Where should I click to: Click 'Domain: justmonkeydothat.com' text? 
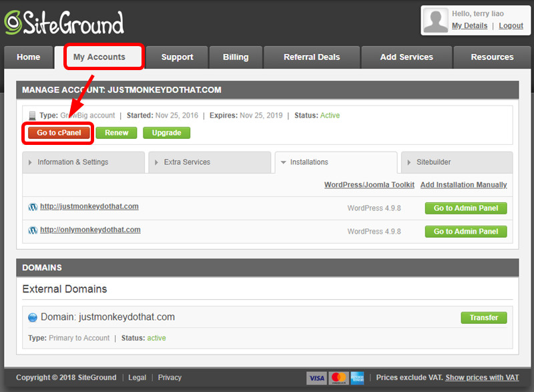[x=107, y=317]
